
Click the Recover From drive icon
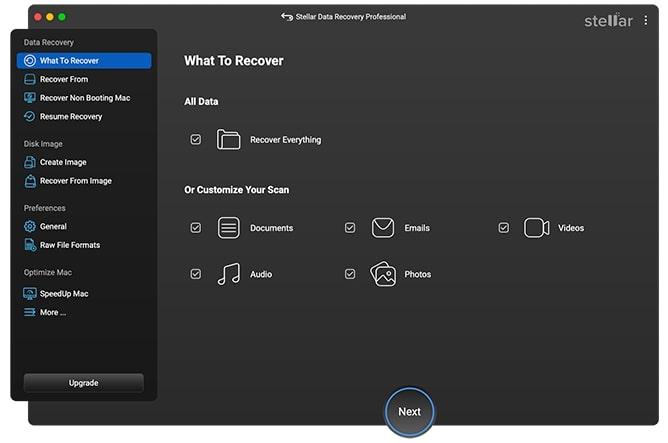pyautogui.click(x=30, y=79)
